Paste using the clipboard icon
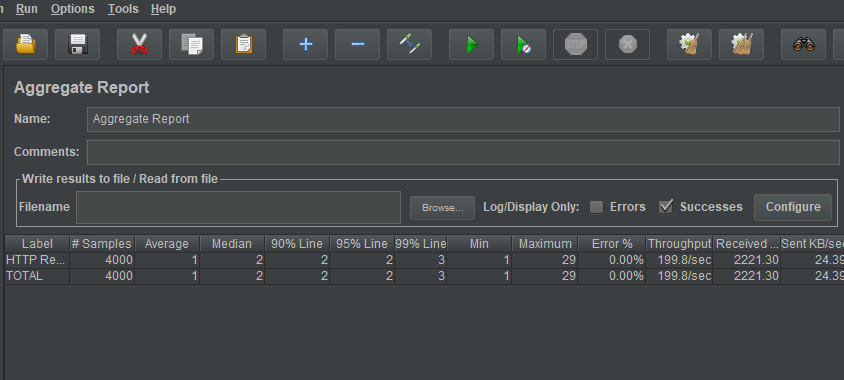The image size is (844, 380). [x=243, y=44]
